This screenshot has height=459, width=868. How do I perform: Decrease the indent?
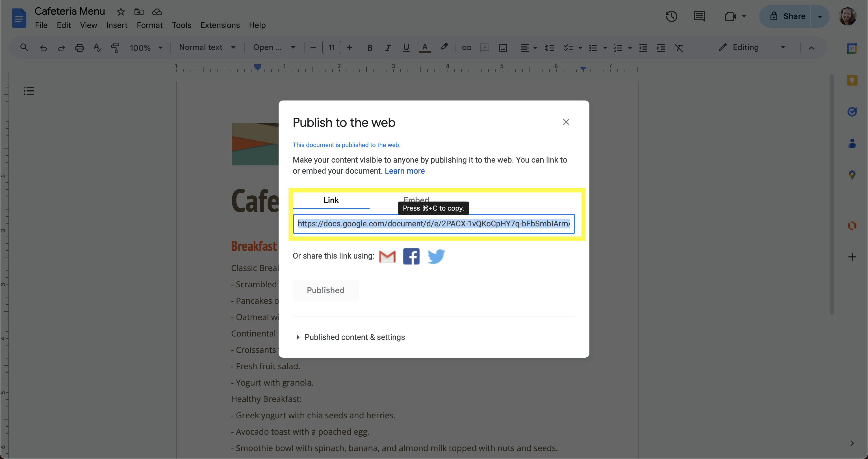[x=643, y=48]
